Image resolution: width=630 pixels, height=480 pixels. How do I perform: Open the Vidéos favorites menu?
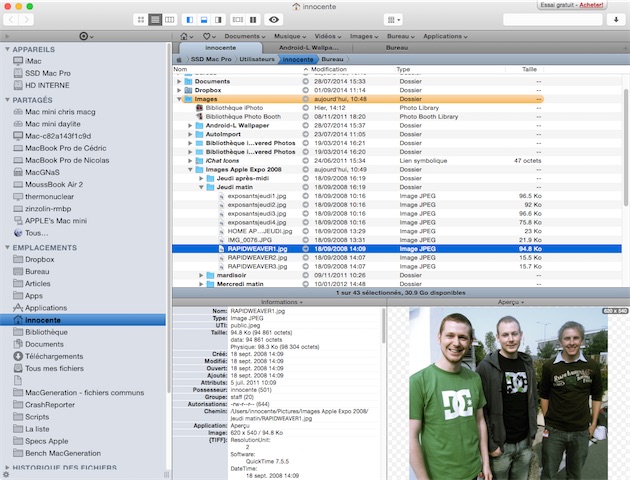click(328, 36)
